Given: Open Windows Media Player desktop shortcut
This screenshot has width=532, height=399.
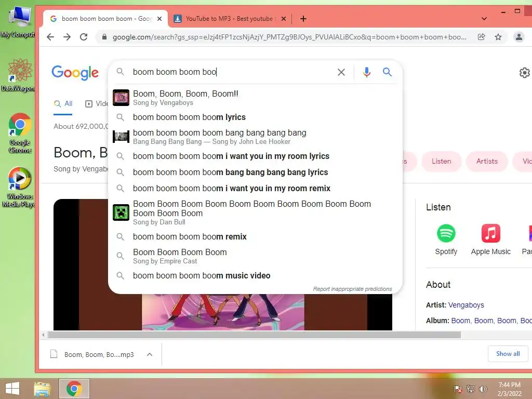Looking at the screenshot, I should tap(19, 187).
